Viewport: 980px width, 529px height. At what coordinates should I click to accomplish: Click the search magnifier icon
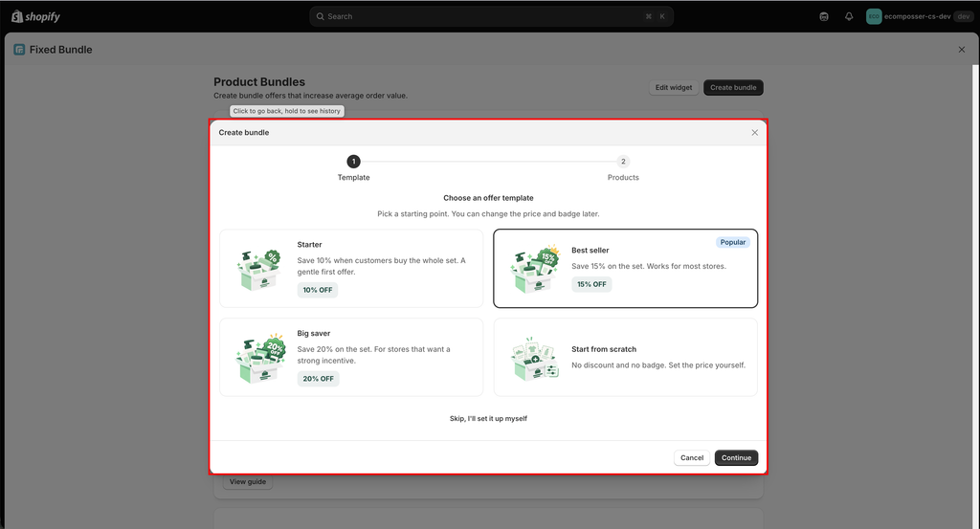[320, 17]
